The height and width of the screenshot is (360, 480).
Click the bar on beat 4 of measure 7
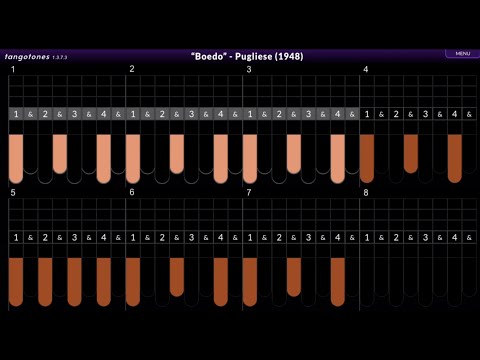coord(338,282)
